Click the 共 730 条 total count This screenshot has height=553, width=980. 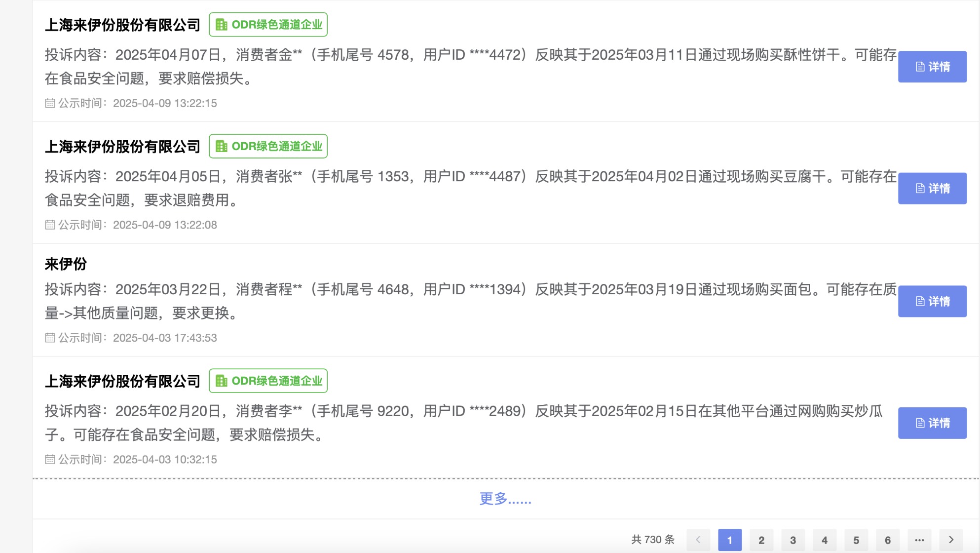[x=653, y=540]
